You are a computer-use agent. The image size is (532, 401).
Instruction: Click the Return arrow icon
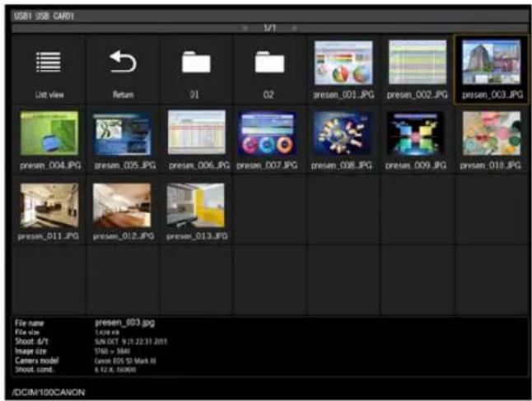(x=123, y=62)
